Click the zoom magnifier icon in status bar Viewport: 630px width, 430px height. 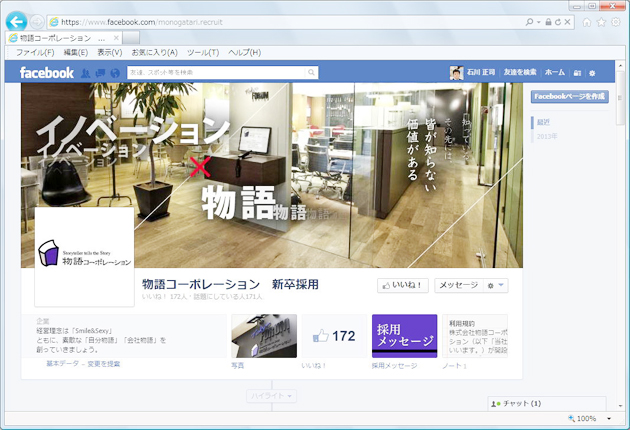(x=571, y=418)
